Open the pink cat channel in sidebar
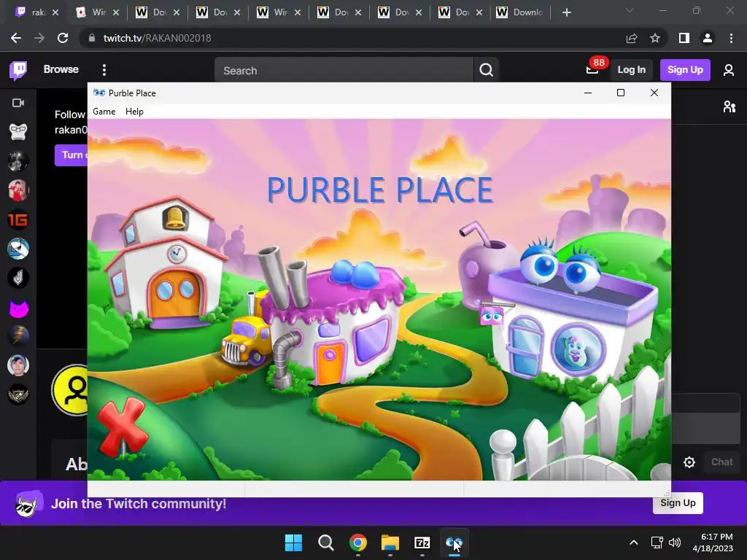 (x=18, y=308)
